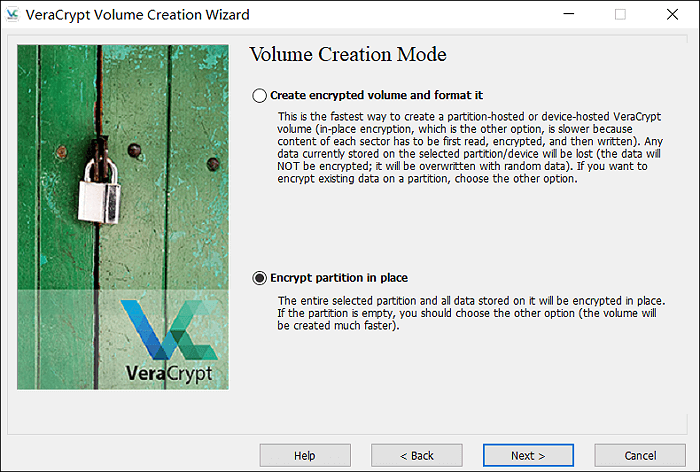This screenshot has height=472, width=700.
Task: Select the Create encrypted volume radio circle
Action: click(260, 96)
